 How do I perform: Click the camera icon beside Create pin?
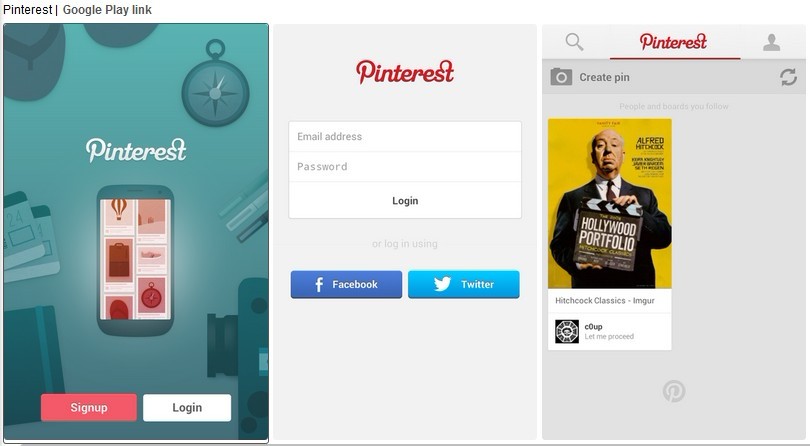pyautogui.click(x=561, y=77)
